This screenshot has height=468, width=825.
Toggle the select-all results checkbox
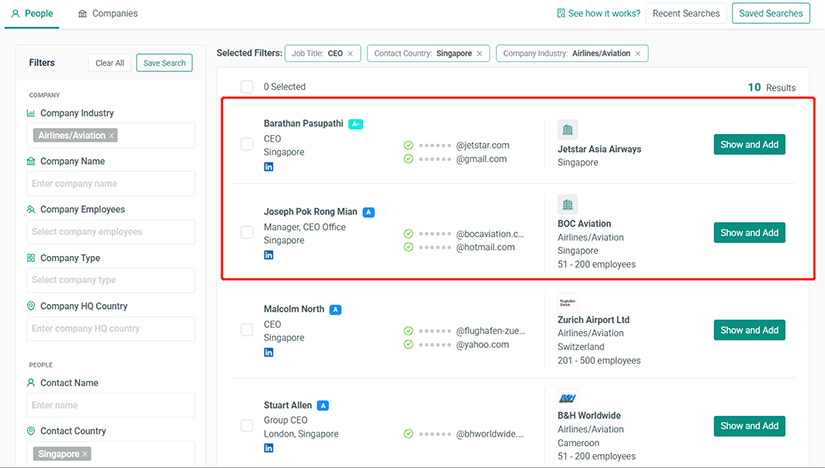247,87
